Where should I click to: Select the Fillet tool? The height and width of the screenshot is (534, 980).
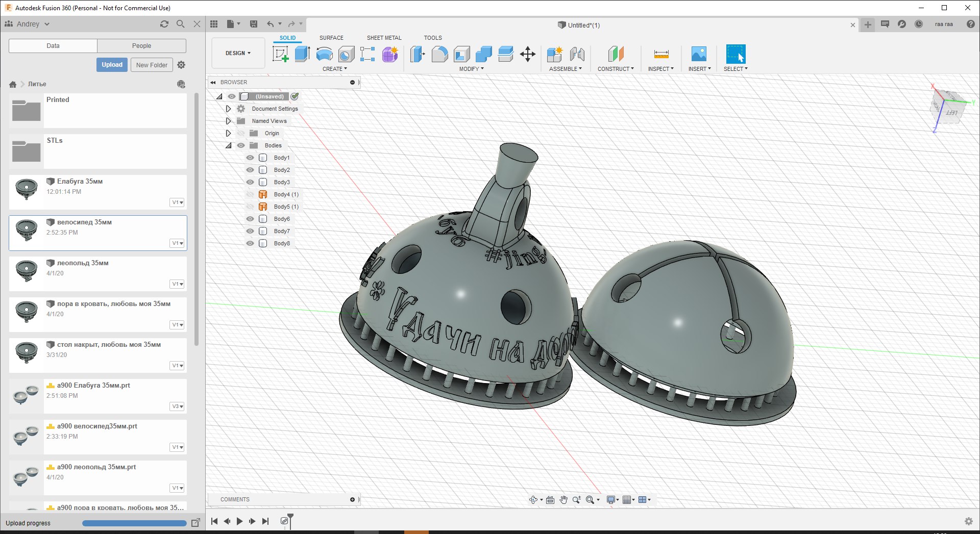pos(439,54)
